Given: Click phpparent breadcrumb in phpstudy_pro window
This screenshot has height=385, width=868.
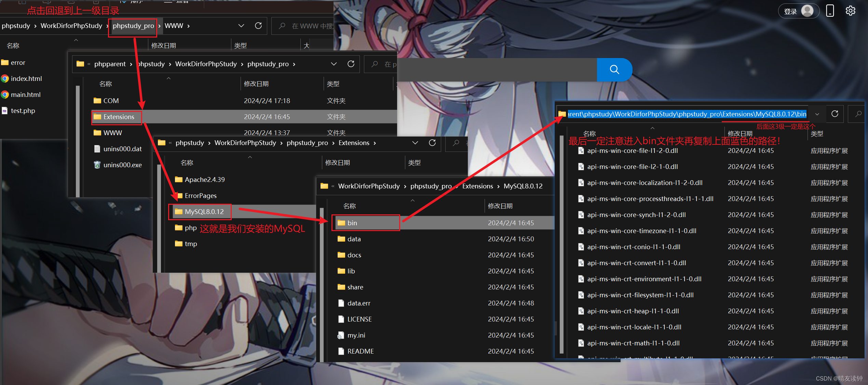Looking at the screenshot, I should pyautogui.click(x=110, y=64).
